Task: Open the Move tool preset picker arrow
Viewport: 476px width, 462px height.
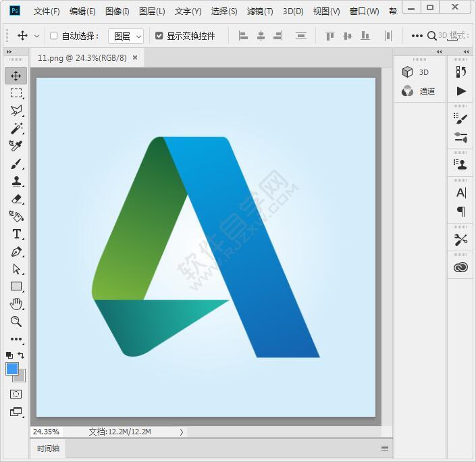Action: click(36, 36)
